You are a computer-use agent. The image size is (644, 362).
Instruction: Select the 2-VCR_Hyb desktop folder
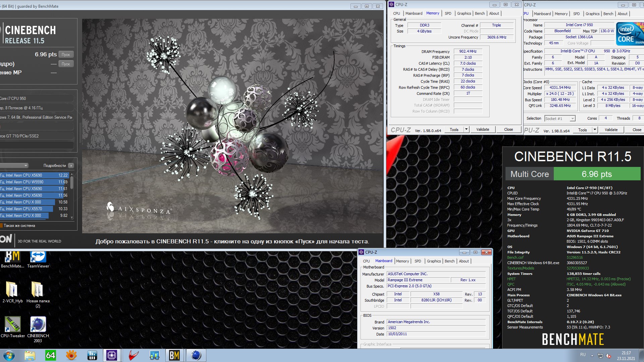click(x=12, y=292)
